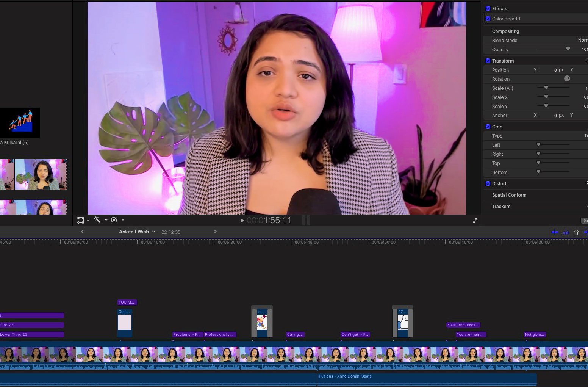Click the audio meter bars beside the timecode
This screenshot has height=387, width=588.
click(x=306, y=220)
